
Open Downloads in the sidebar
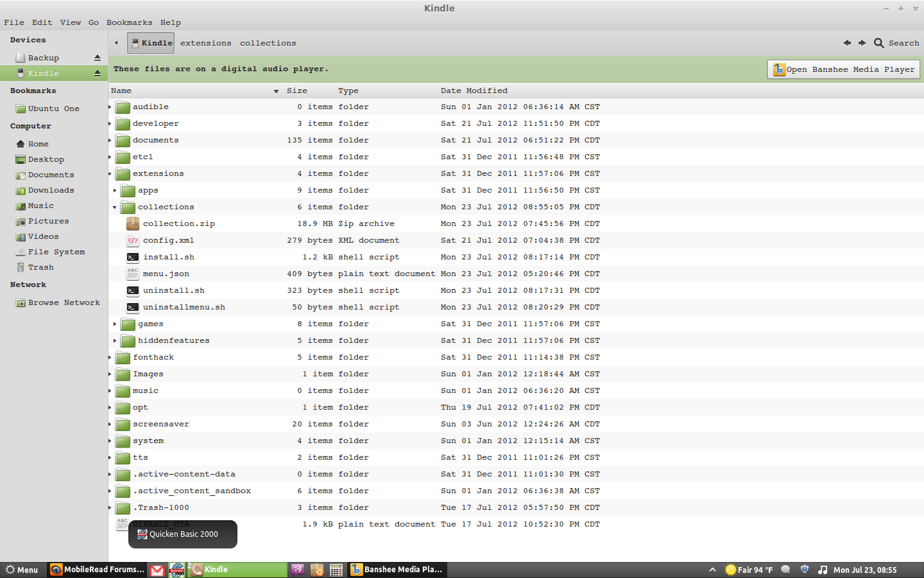(45, 190)
